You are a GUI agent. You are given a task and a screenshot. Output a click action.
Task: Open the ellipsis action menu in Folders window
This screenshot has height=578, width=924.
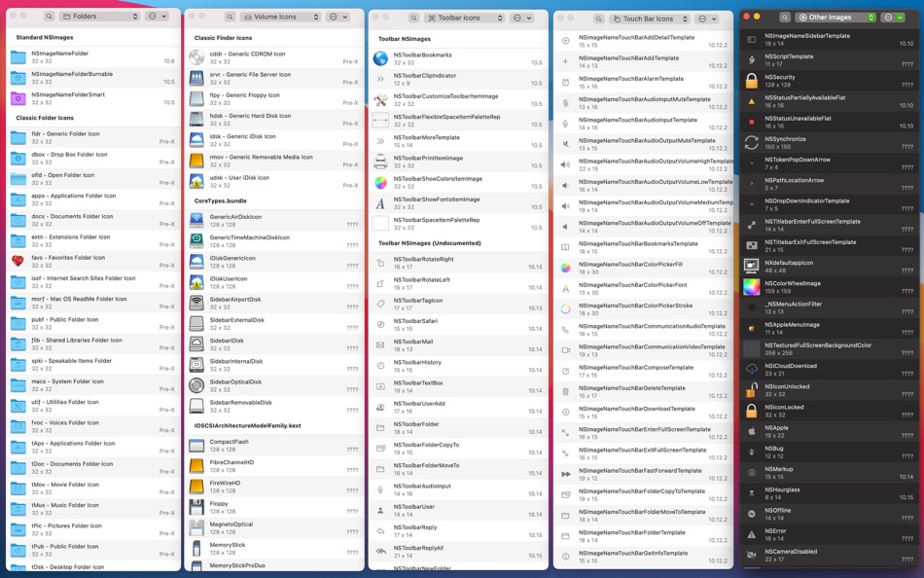157,17
